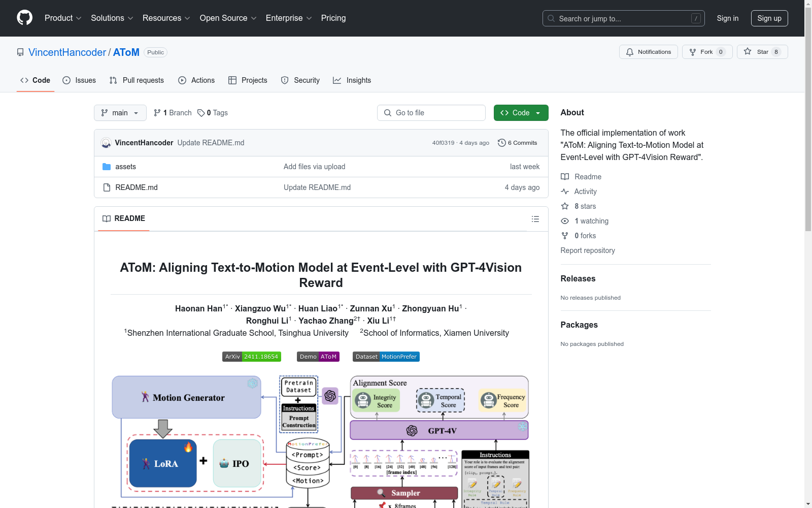Screen dimensions: 812x508
Task: Click the Report repository link
Action: (588, 250)
